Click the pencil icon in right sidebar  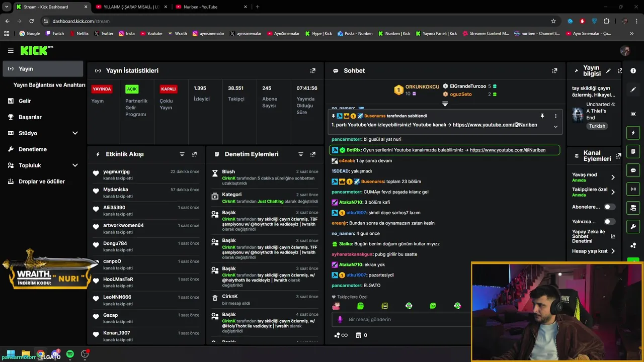pyautogui.click(x=633, y=89)
